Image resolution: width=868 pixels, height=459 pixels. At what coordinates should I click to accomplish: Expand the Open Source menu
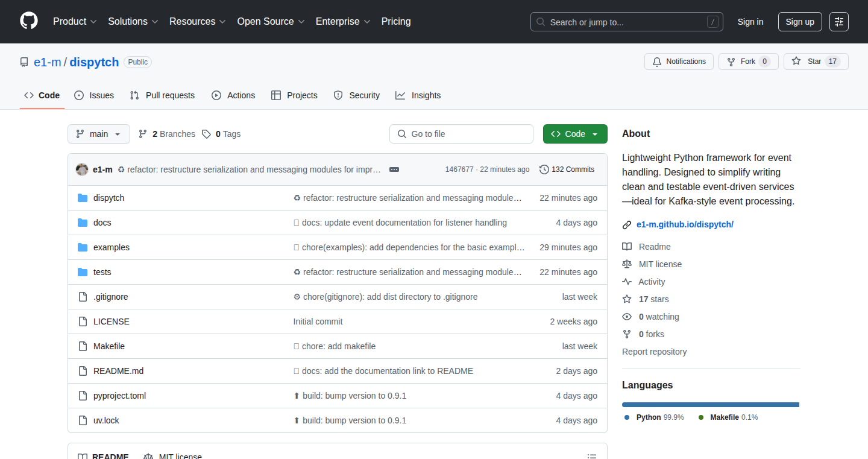(x=271, y=21)
